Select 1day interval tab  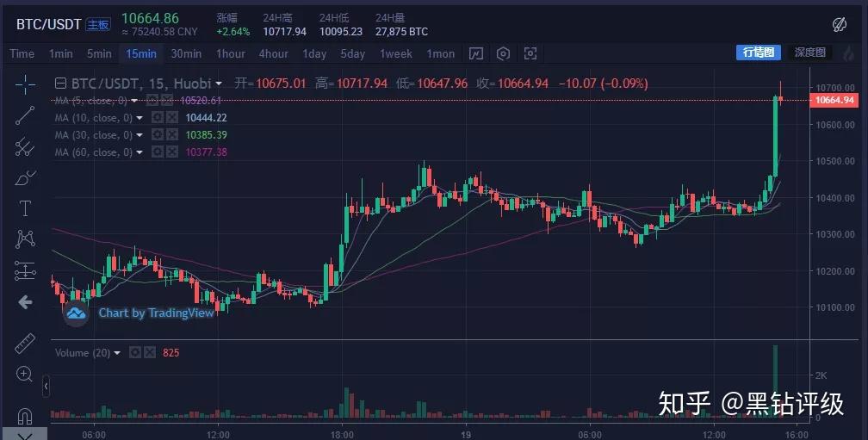[x=314, y=53]
